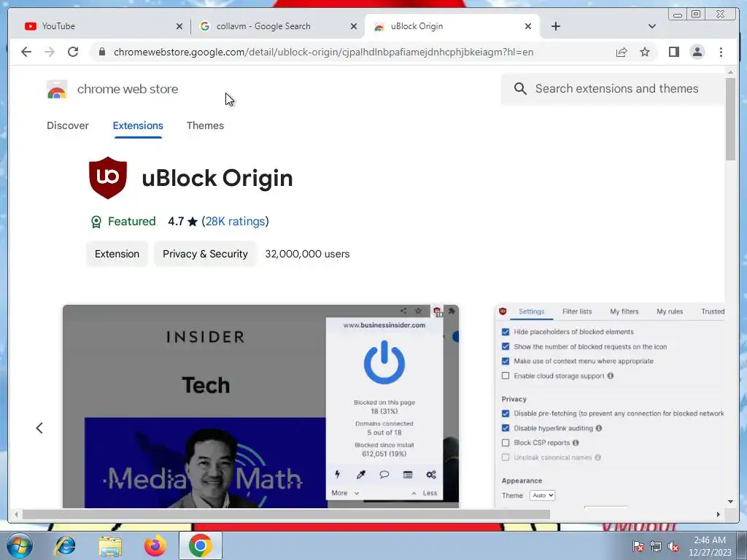Click the chrome web store title
This screenshot has height=560, width=747.
pos(128,89)
